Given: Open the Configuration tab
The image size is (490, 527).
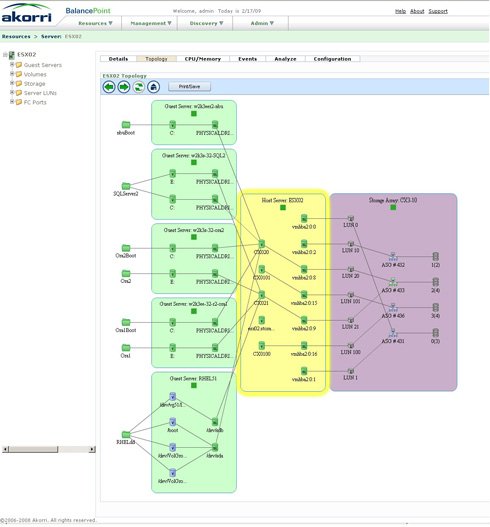Looking at the screenshot, I should click(332, 59).
